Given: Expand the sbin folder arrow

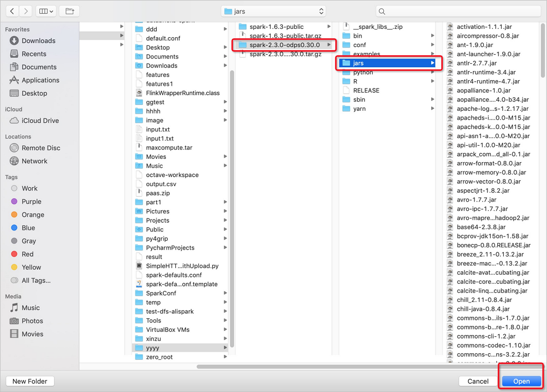Looking at the screenshot, I should click(x=432, y=99).
